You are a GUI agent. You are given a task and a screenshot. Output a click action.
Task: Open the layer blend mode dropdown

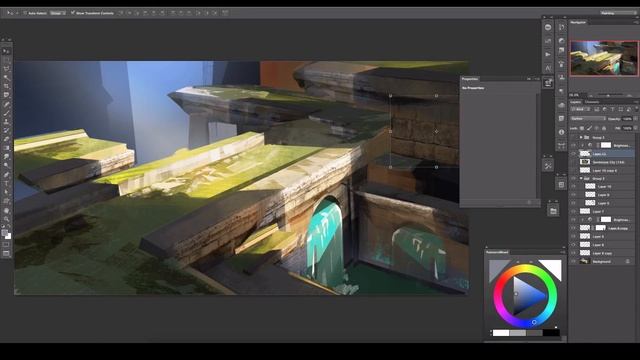[x=588, y=119]
